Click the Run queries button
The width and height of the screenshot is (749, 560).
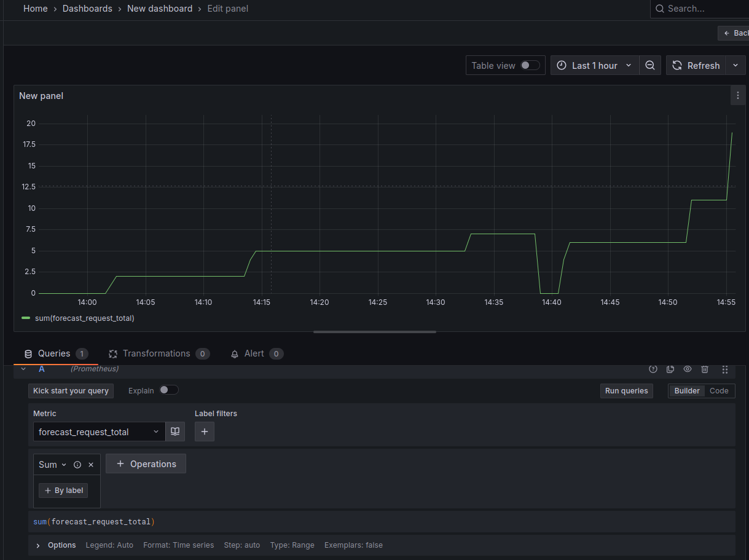pos(626,391)
